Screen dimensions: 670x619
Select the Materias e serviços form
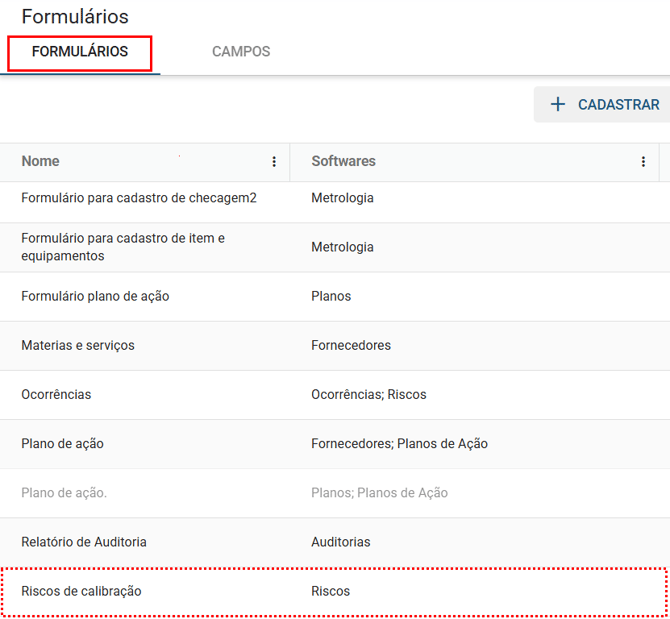coord(78,345)
